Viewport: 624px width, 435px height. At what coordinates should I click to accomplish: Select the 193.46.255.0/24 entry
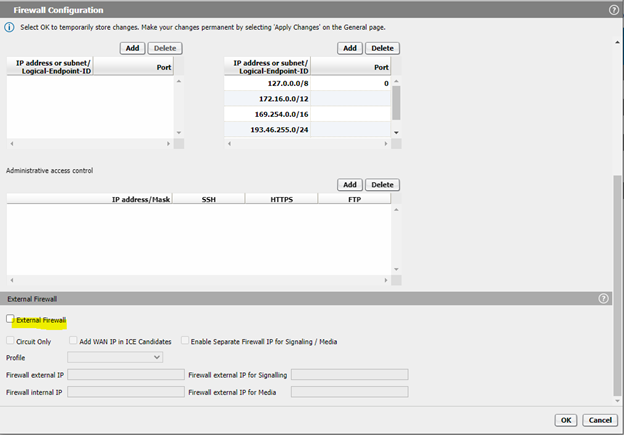[x=307, y=130]
